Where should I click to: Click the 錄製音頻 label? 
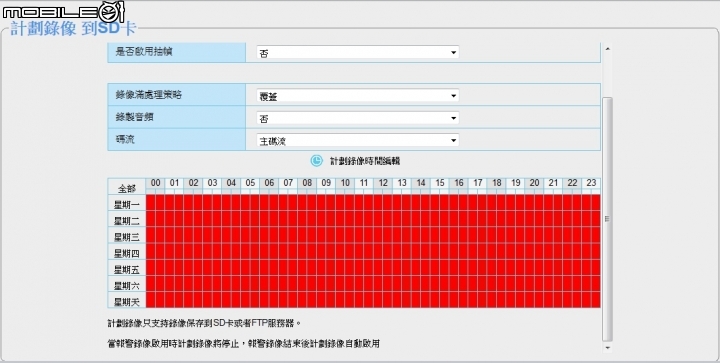pyautogui.click(x=135, y=117)
